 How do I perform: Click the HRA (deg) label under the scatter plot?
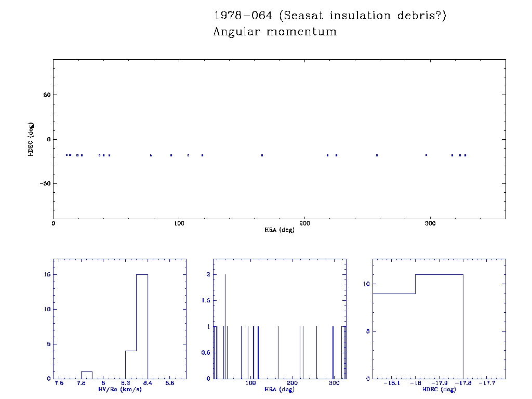(x=280, y=230)
